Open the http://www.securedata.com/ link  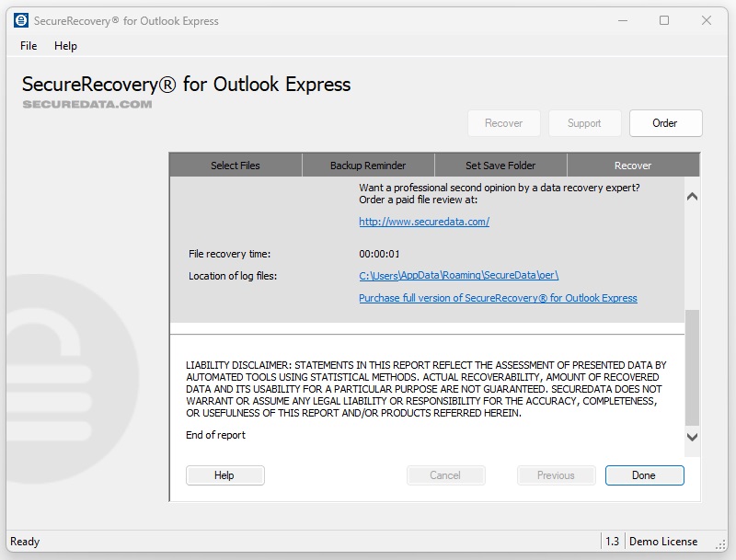coord(424,222)
